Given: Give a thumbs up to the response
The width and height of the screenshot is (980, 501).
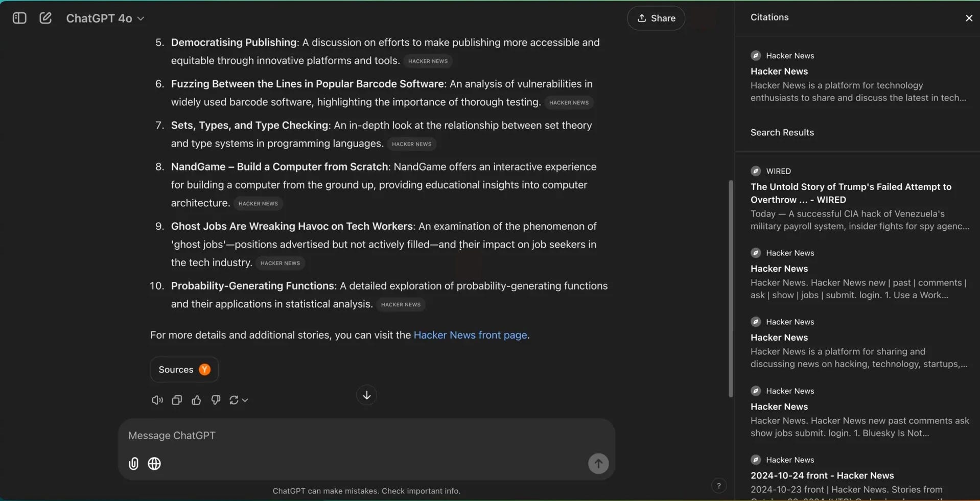Looking at the screenshot, I should [196, 400].
